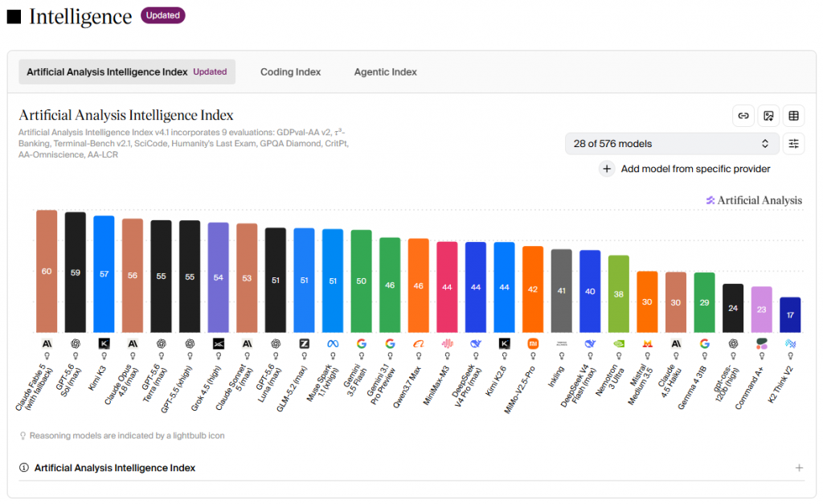Click the Kimi K3 logo icon
This screenshot has width=823, height=504.
[104, 344]
